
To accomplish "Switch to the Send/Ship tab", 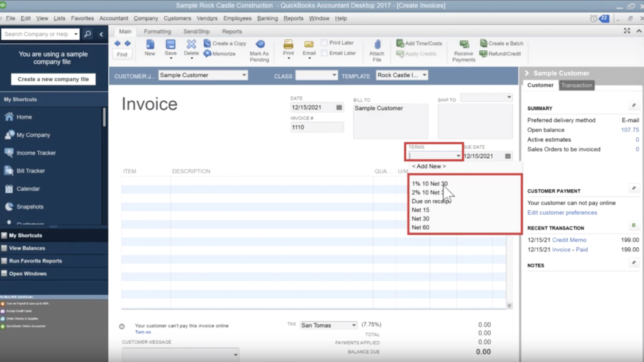I will [196, 31].
